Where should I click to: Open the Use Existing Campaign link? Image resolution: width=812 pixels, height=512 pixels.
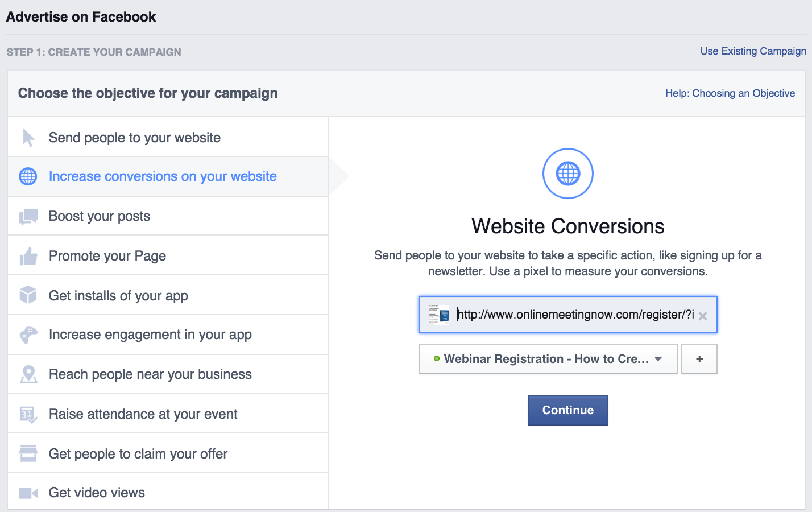point(753,51)
